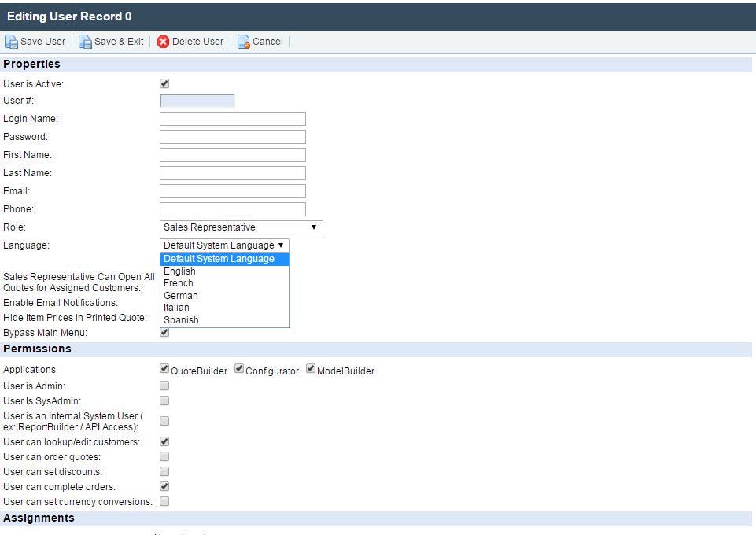Check User can lookup/edit customers
Image resolution: width=756 pixels, height=535 pixels.
164,441
